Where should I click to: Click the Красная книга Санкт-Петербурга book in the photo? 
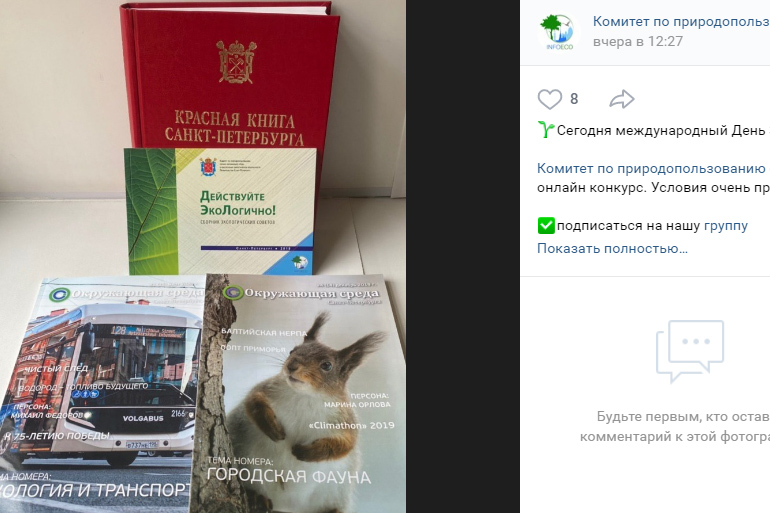(229, 74)
